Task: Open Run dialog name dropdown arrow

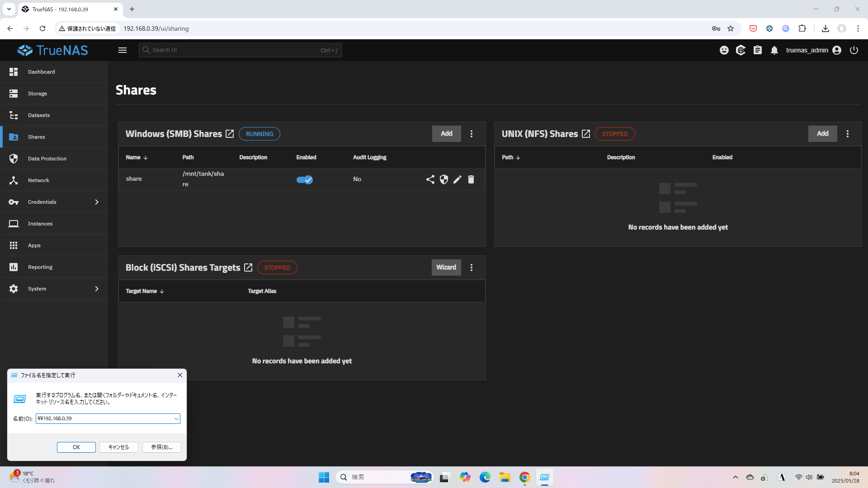Action: (176, 419)
